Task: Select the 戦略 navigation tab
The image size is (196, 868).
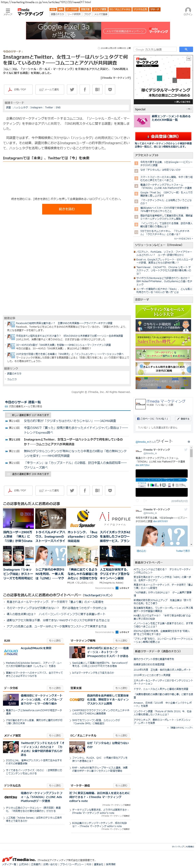Action: pos(61,9)
